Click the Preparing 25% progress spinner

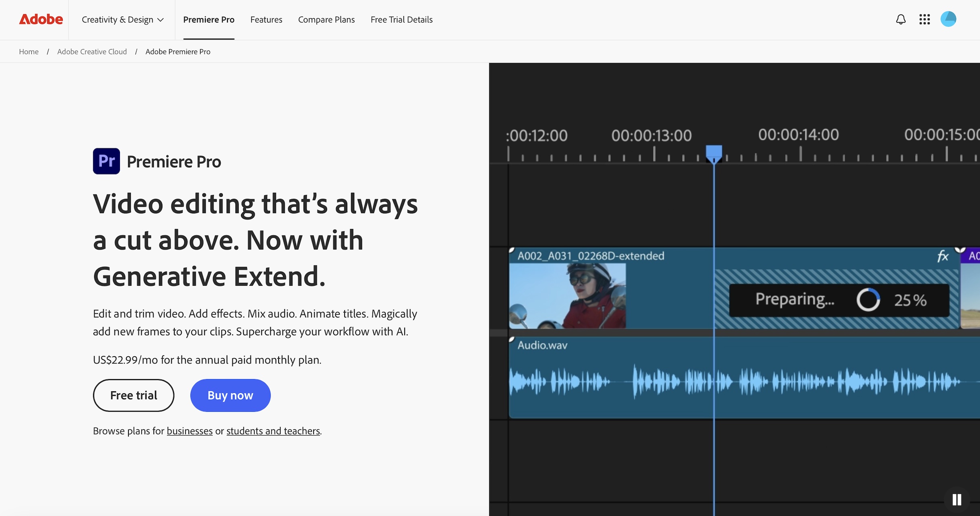(x=868, y=300)
